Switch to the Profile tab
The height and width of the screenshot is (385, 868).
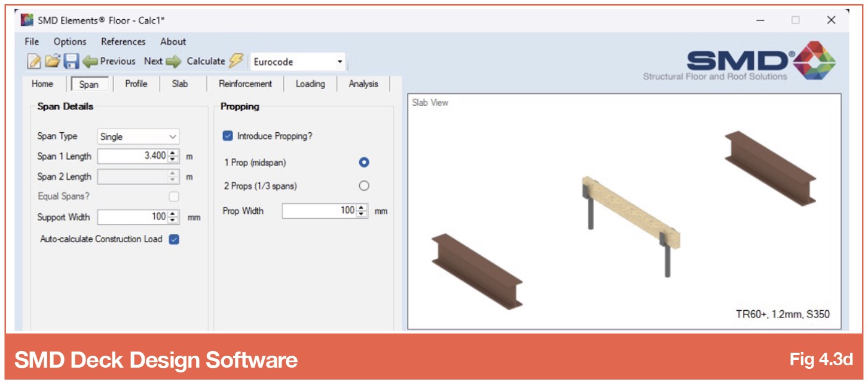tap(136, 84)
